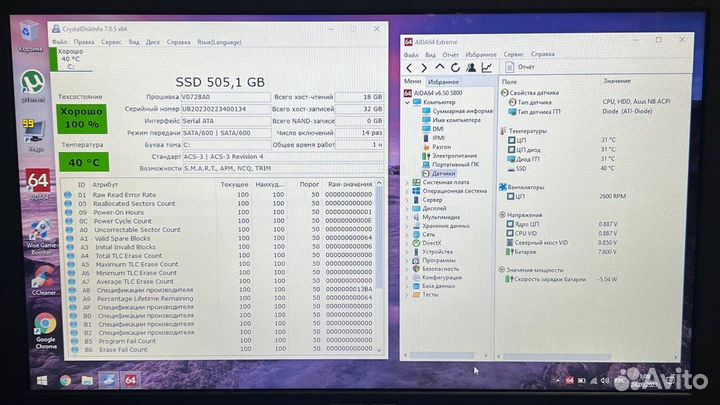Click the Режим передачи SATA/600 field
This screenshot has width=720, height=405.
tap(225, 133)
